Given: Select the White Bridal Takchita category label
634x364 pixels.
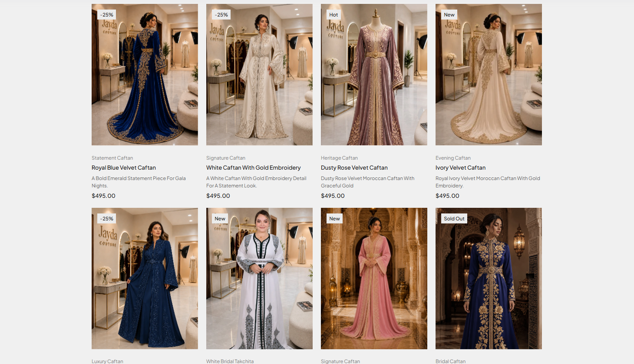Looking at the screenshot, I should [230, 361].
